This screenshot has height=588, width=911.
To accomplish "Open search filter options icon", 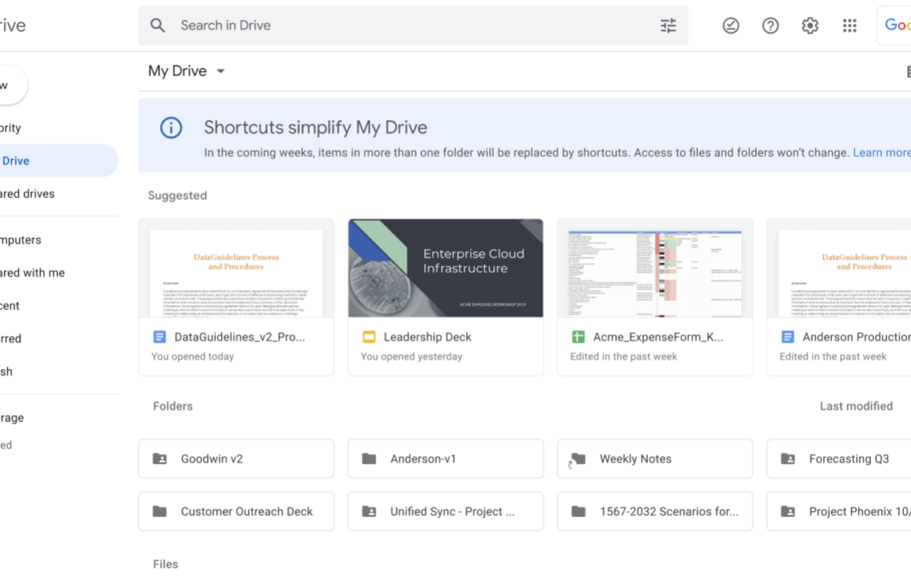I will [668, 26].
